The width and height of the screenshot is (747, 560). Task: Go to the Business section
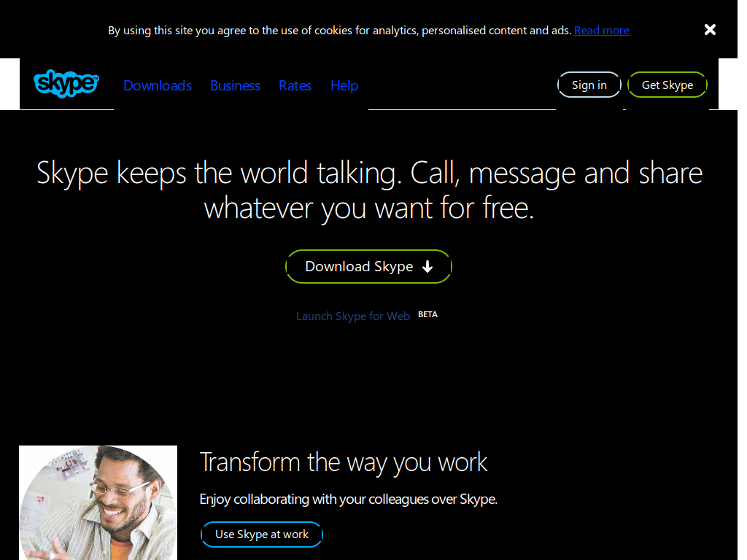[236, 86]
